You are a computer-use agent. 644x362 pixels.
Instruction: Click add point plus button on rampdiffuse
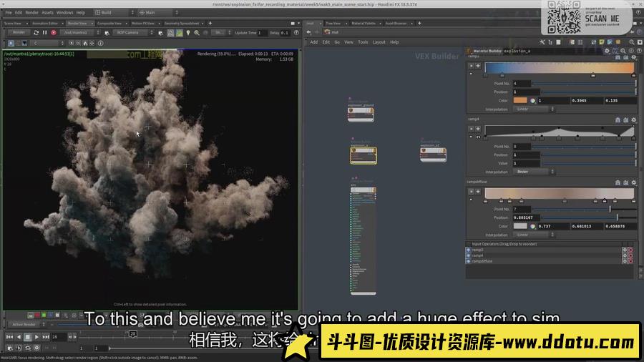[x=478, y=192]
